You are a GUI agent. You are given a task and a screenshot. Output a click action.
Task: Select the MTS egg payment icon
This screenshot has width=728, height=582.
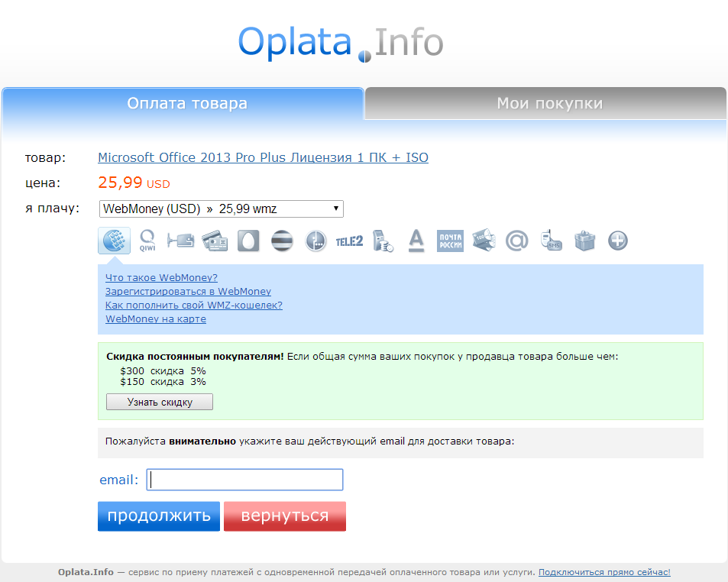point(248,241)
